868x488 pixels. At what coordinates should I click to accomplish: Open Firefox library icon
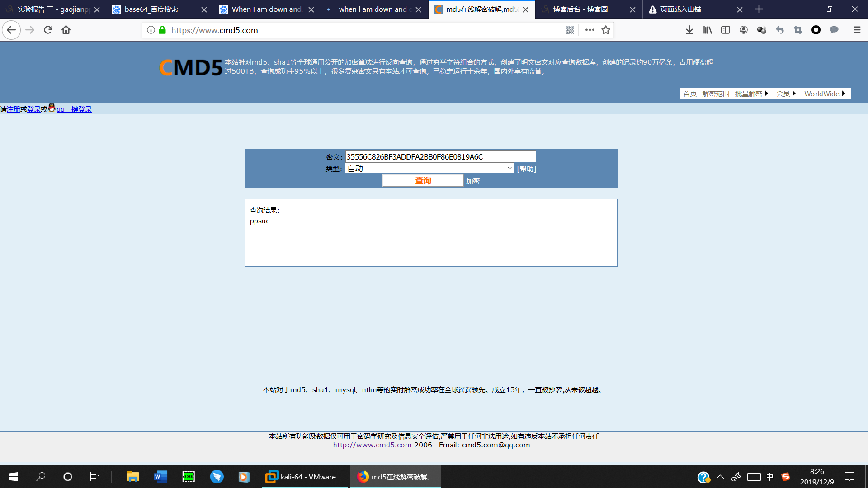708,30
